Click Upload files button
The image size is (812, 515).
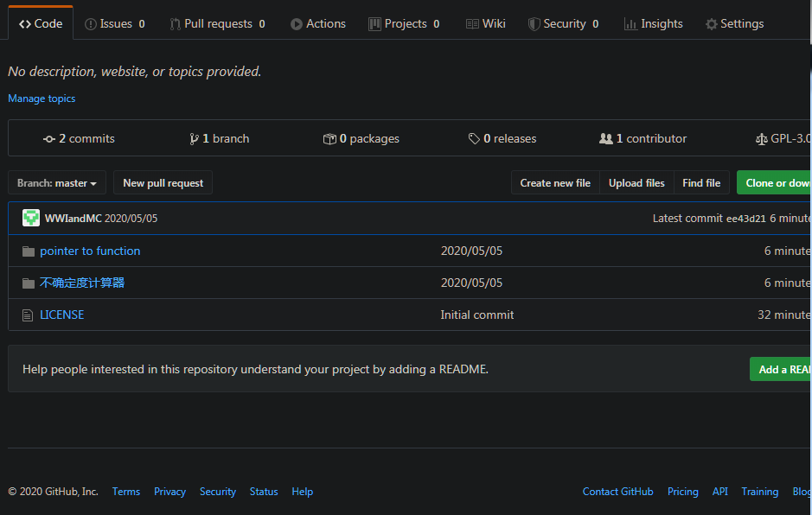(636, 182)
